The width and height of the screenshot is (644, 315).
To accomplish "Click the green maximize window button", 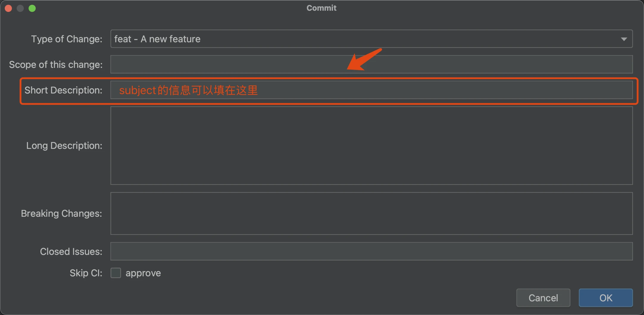I will pos(32,8).
